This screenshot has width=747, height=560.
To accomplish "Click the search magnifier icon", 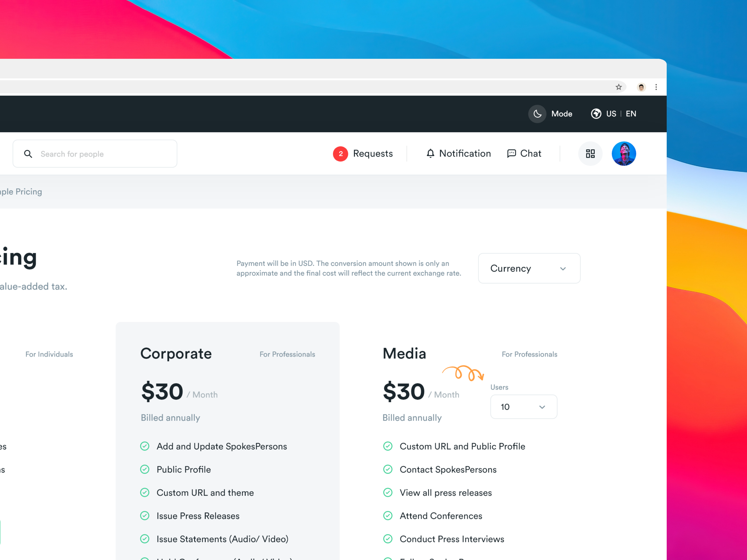I will point(28,154).
